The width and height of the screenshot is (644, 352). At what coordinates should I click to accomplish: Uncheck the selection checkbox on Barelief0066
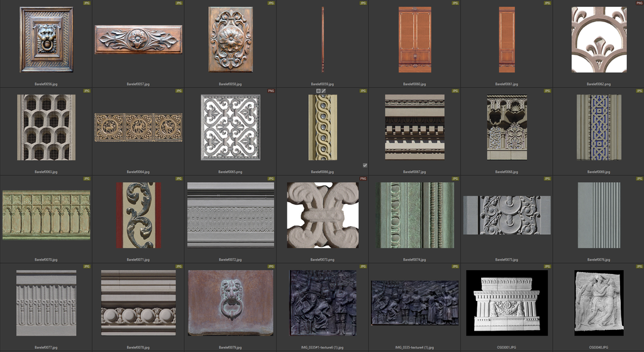(x=365, y=166)
